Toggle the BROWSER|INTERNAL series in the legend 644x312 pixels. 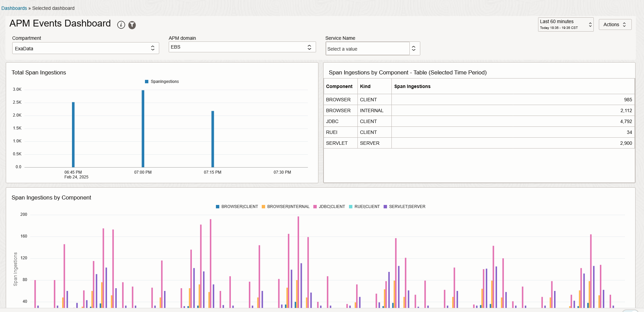pyautogui.click(x=286, y=206)
